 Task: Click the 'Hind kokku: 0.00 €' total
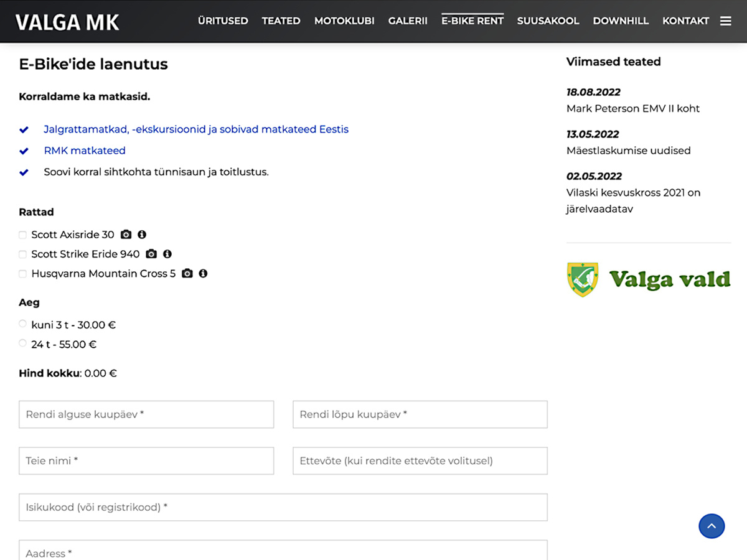68,373
